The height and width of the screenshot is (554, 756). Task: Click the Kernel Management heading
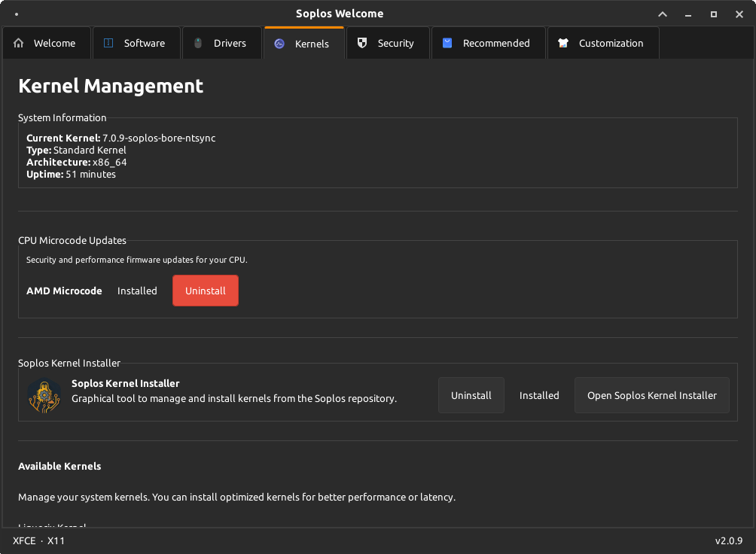[x=111, y=86]
